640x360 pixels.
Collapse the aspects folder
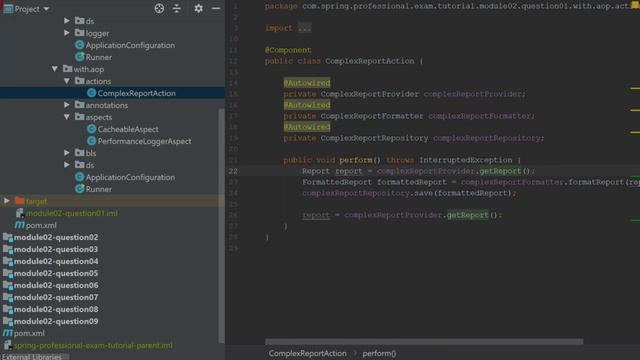[67, 117]
